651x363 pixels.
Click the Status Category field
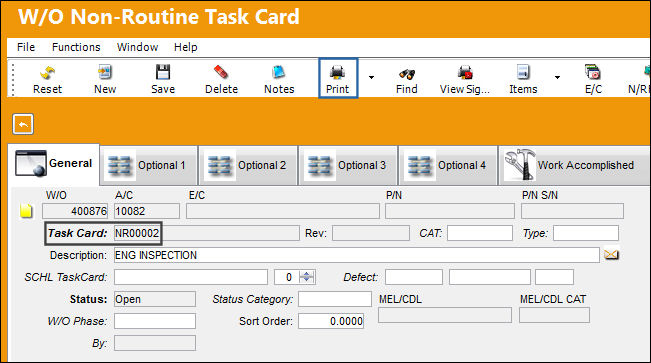[x=335, y=299]
